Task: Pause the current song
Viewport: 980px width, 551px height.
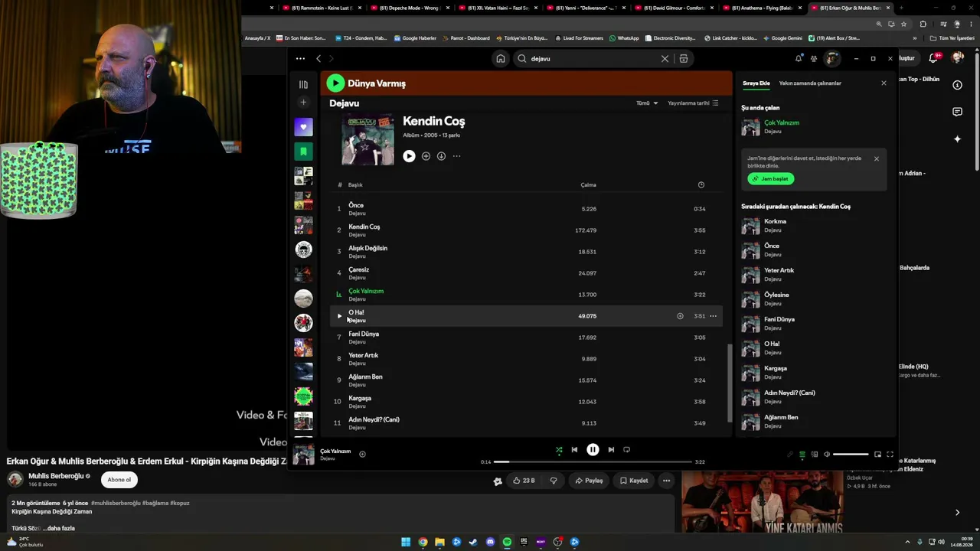Action: pos(593,450)
